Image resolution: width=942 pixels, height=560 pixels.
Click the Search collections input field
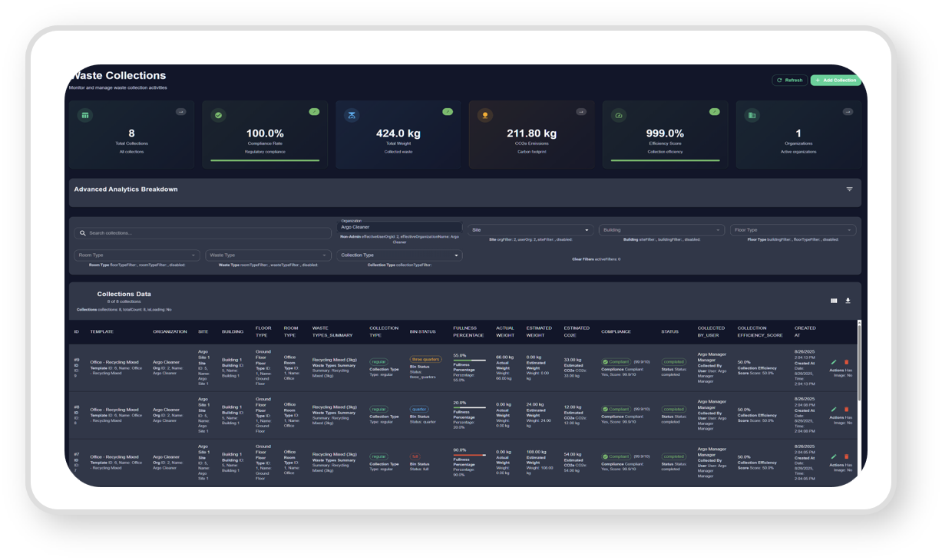pos(203,233)
